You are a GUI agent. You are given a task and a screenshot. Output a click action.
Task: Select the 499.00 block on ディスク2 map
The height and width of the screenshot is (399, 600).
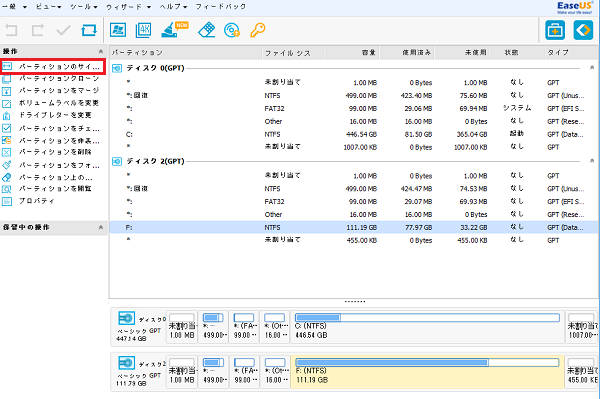pos(214,371)
